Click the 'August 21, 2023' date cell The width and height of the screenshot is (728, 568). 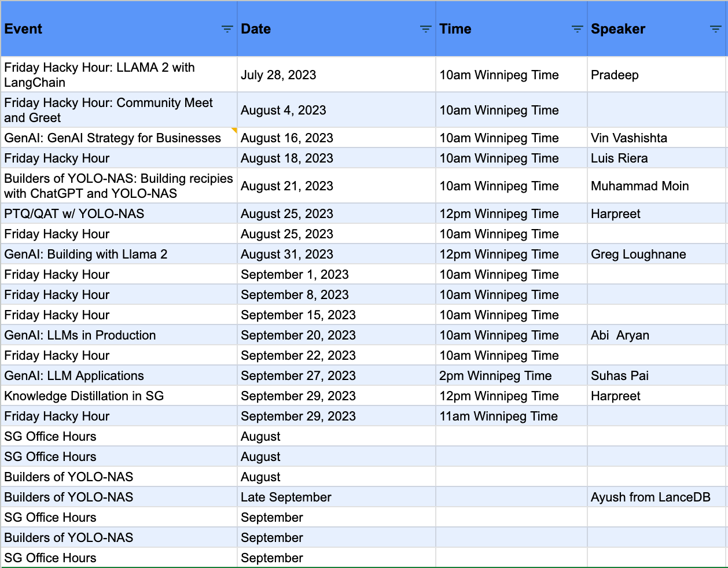(x=337, y=186)
